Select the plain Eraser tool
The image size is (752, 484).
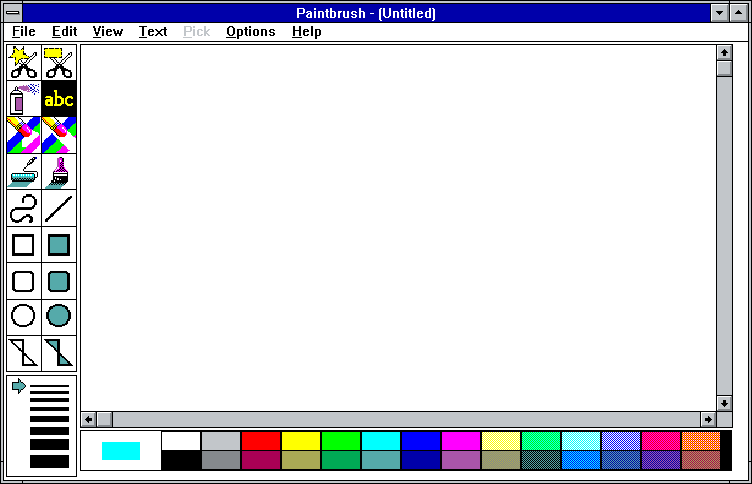coord(59,135)
